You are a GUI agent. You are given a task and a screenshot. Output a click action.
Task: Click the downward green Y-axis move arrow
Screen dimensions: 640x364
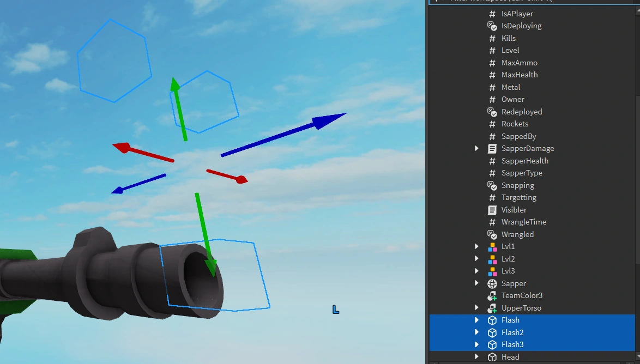click(x=206, y=235)
